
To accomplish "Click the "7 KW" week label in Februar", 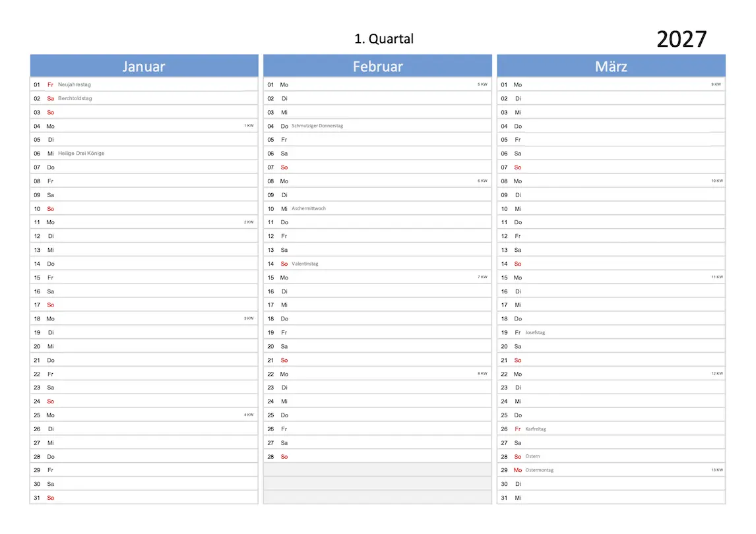I will [482, 277].
